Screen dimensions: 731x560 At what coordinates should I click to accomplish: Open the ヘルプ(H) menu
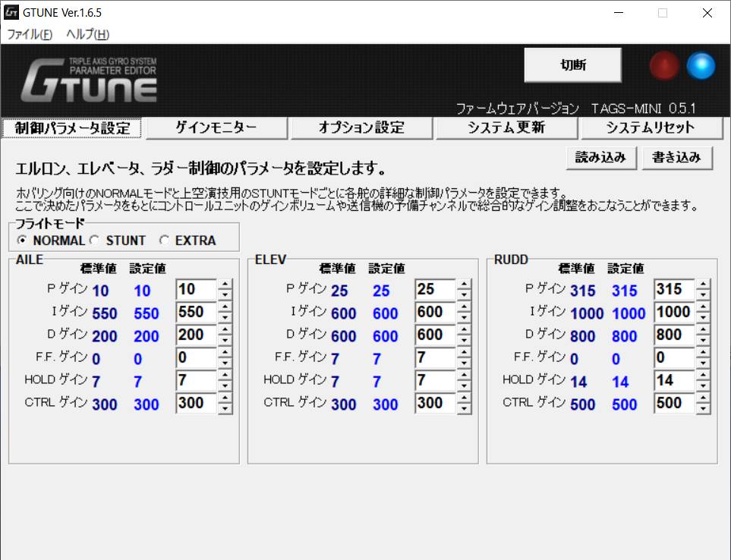tap(87, 34)
